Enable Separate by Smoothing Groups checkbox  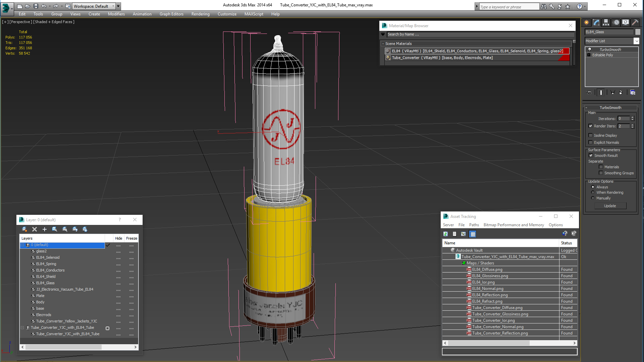tap(601, 173)
